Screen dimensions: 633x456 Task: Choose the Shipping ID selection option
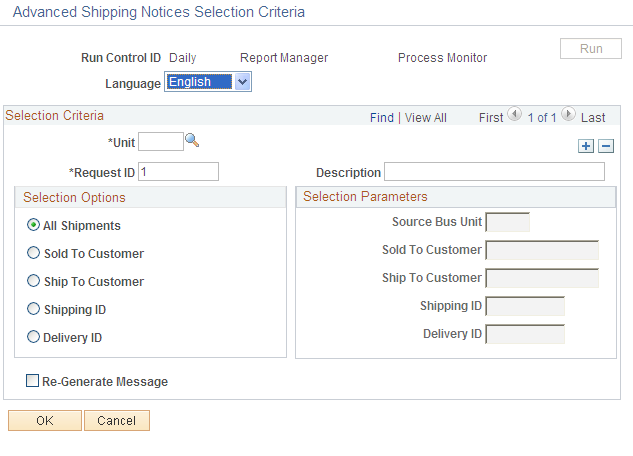point(34,310)
